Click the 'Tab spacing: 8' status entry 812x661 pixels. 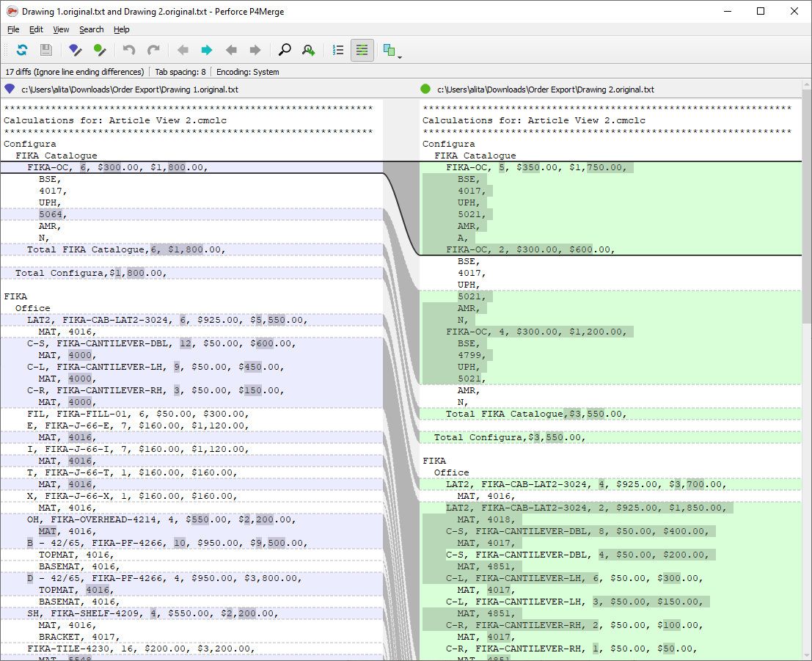(x=180, y=72)
